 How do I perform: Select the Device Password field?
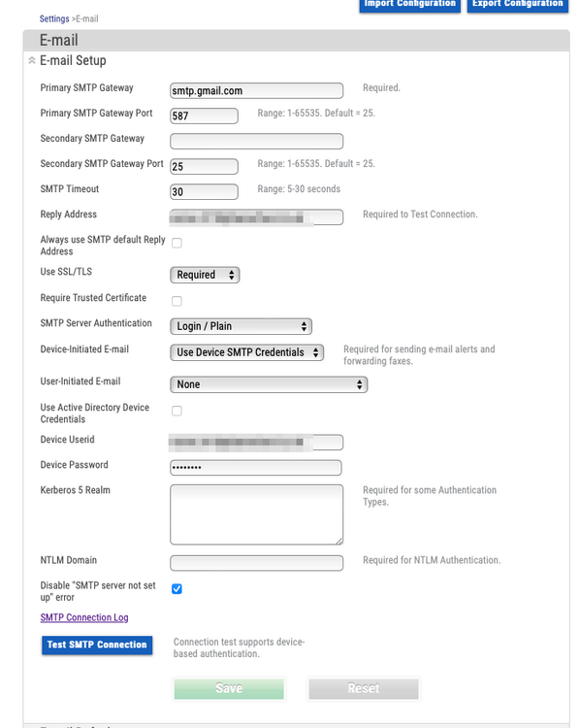256,468
